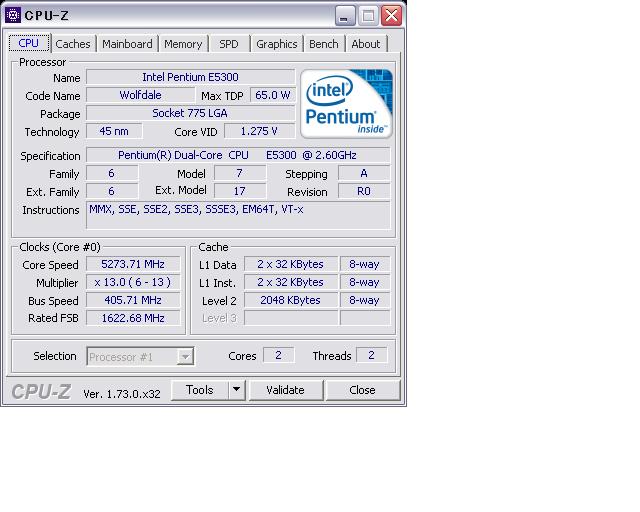Click the Core VID value 1.275 V

(260, 131)
